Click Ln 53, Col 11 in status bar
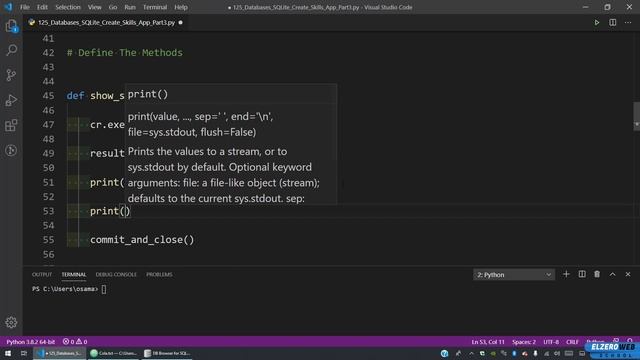Viewport: 640px width, 360px height. 488,342
